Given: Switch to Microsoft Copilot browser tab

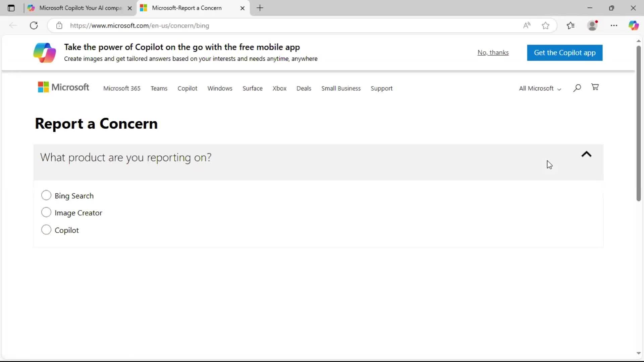Looking at the screenshot, I should [x=80, y=8].
